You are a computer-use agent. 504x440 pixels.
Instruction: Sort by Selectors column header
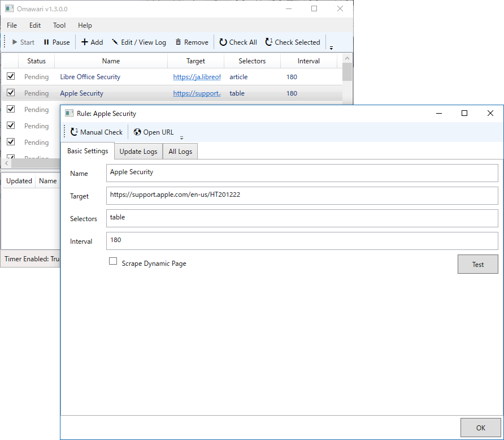pyautogui.click(x=252, y=61)
